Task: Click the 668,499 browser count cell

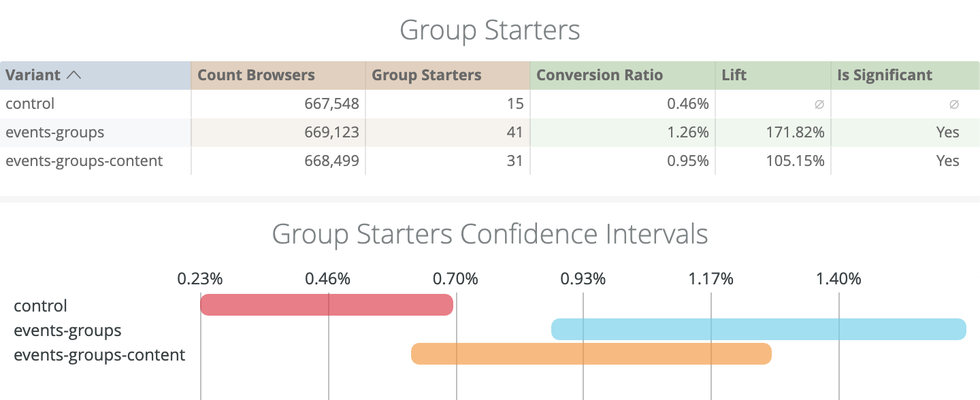Action: pyautogui.click(x=331, y=161)
